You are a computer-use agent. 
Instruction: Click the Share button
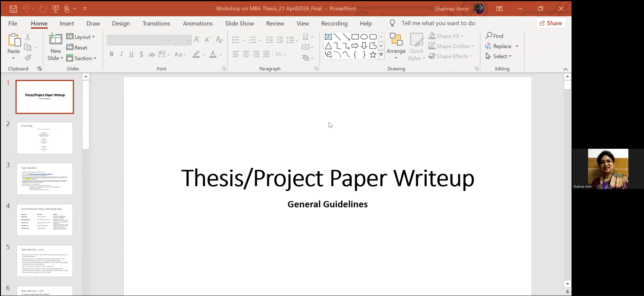coord(551,23)
